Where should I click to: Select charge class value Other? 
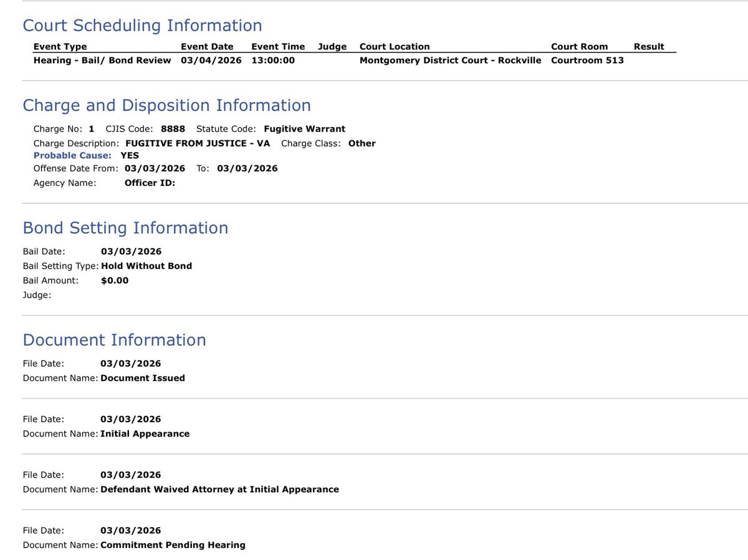(x=362, y=143)
